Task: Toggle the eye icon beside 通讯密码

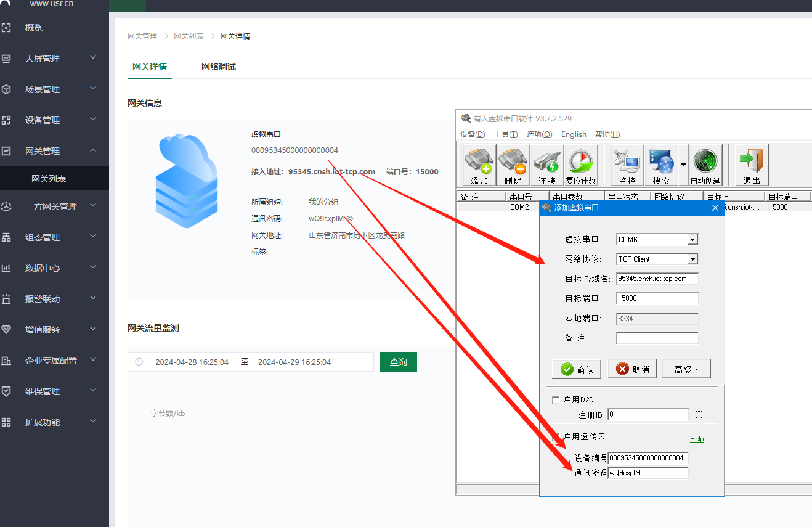Action: click(349, 218)
